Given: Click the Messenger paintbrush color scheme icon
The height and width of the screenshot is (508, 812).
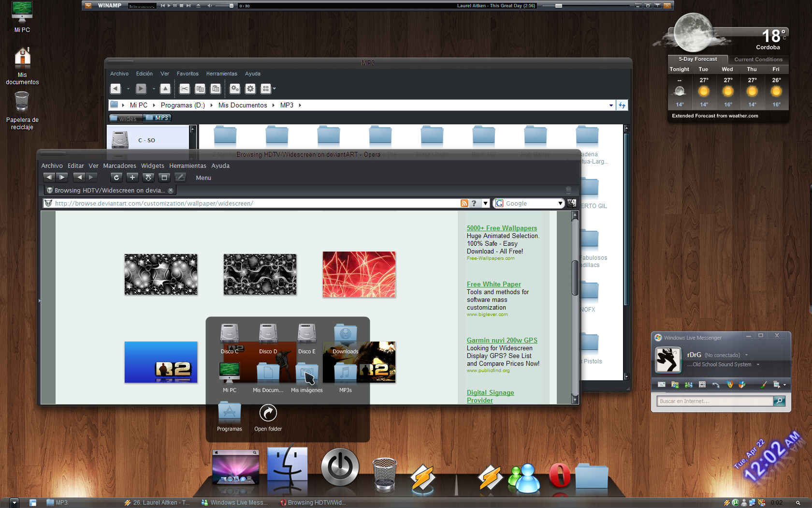Looking at the screenshot, I should (763, 385).
